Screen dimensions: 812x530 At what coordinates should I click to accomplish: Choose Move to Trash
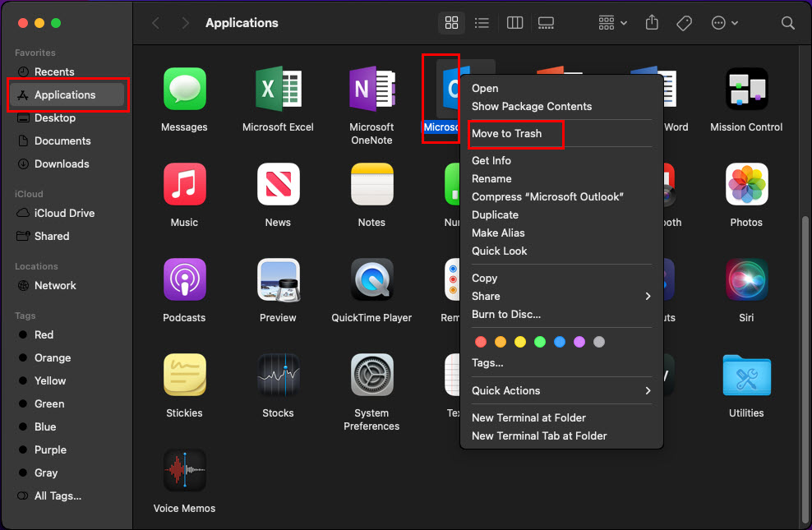tap(561, 134)
